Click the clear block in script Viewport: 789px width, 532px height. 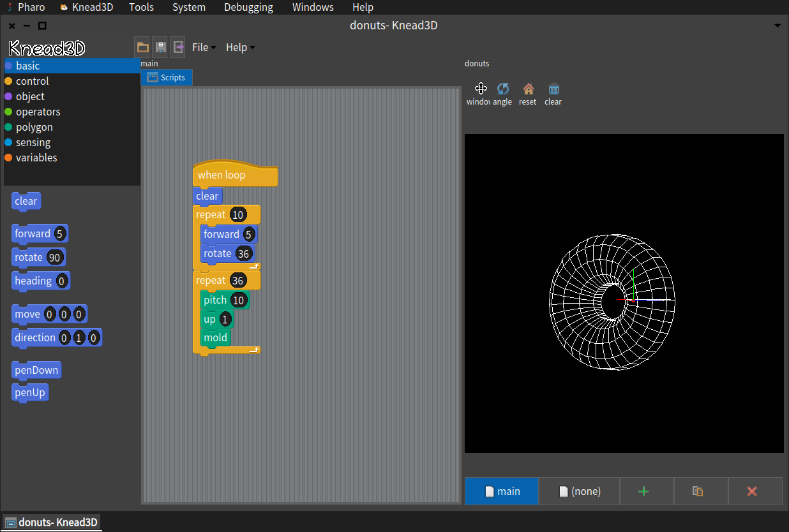pos(207,196)
